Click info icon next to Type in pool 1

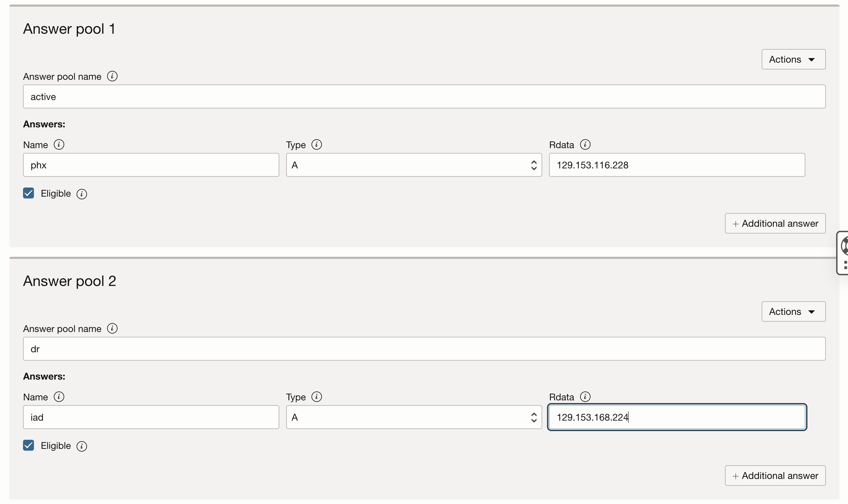click(316, 144)
